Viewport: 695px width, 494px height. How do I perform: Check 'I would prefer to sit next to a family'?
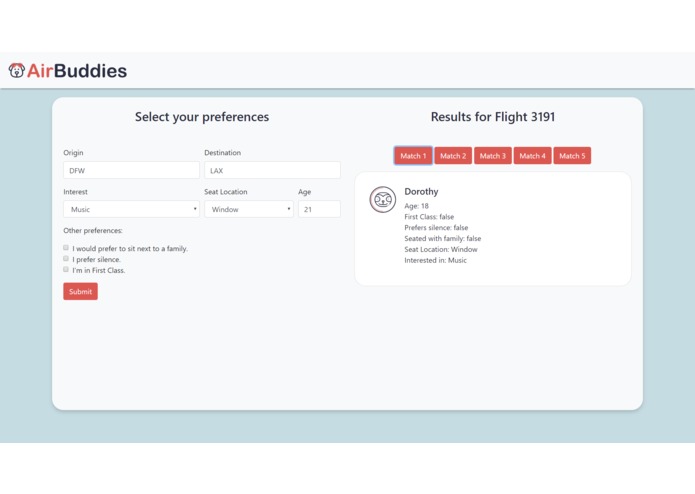[x=66, y=248]
